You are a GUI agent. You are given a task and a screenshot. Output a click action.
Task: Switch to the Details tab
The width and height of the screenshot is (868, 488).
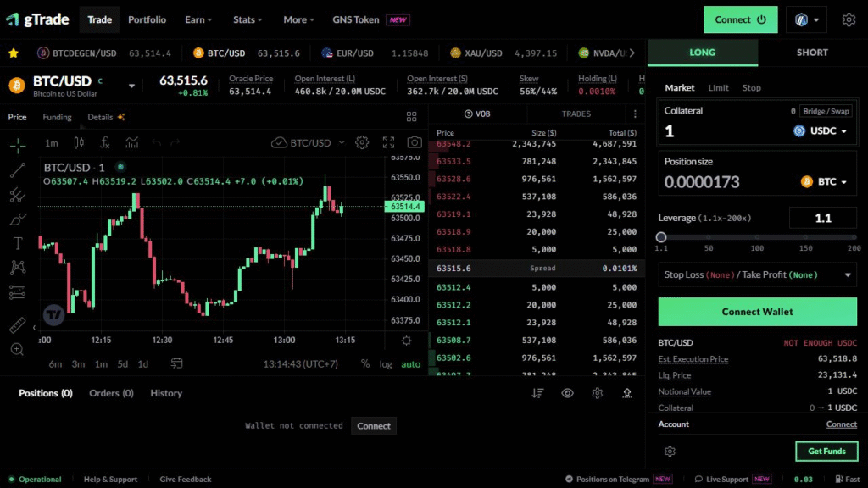click(106, 117)
